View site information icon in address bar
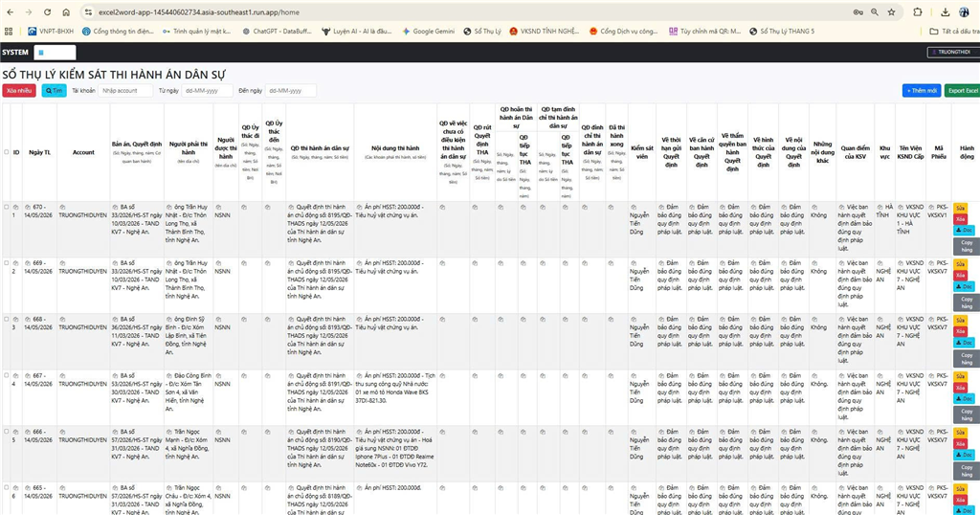This screenshot has height=515, width=980. (x=88, y=11)
